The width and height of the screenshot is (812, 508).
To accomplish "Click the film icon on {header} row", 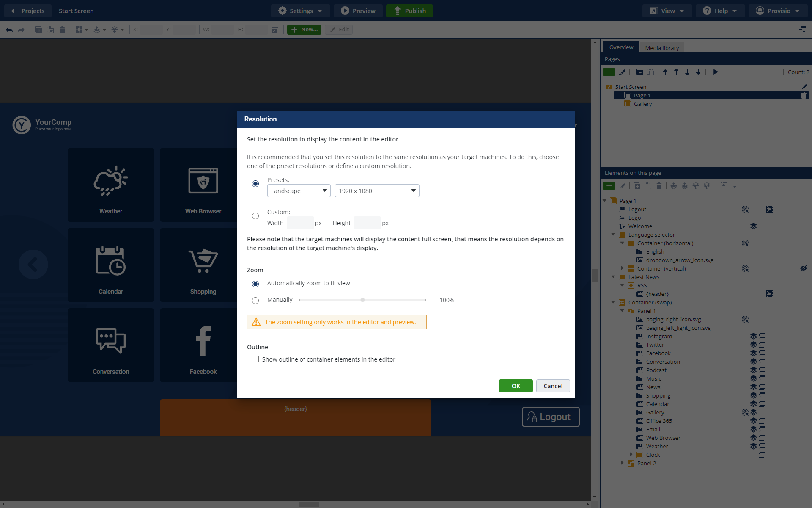I will click(x=770, y=294).
